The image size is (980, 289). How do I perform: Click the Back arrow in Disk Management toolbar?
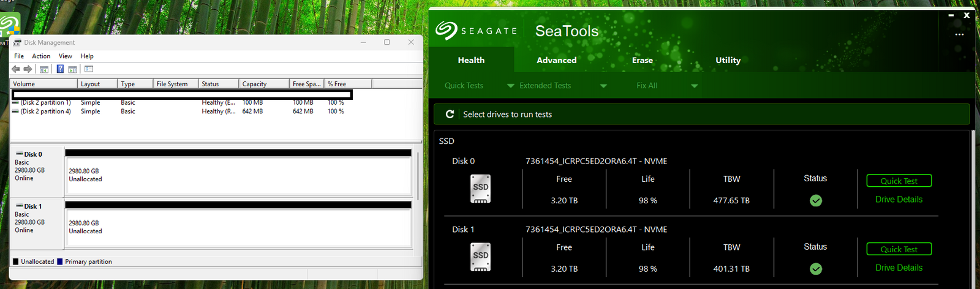pyautogui.click(x=16, y=69)
